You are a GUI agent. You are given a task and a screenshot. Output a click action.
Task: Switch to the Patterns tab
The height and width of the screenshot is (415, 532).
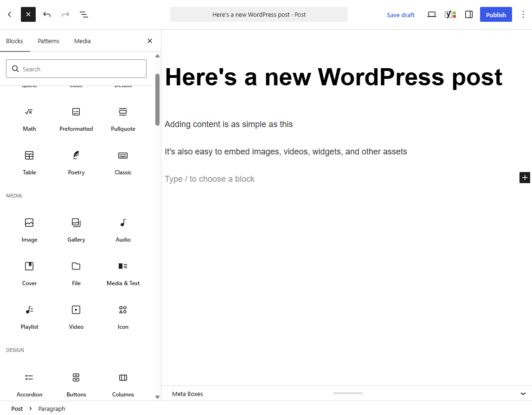tap(49, 41)
